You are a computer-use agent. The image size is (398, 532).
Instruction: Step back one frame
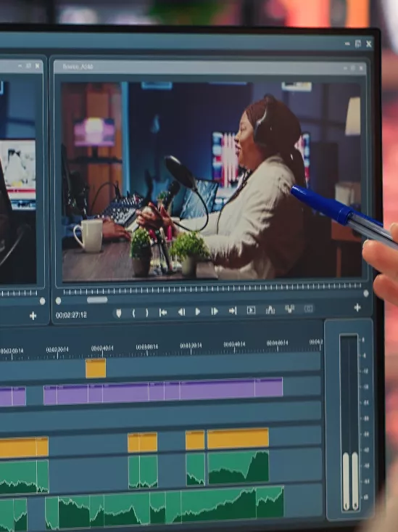[x=181, y=312]
